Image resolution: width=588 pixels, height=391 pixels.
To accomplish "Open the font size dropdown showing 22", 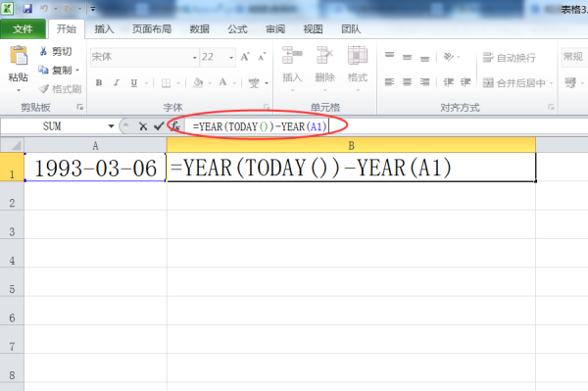I will 231,58.
